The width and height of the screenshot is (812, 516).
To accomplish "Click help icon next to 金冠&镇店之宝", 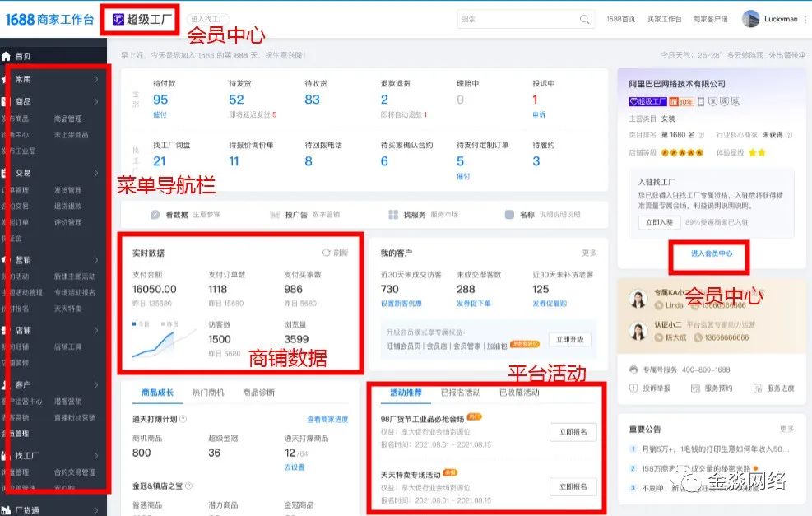I will pos(188,486).
